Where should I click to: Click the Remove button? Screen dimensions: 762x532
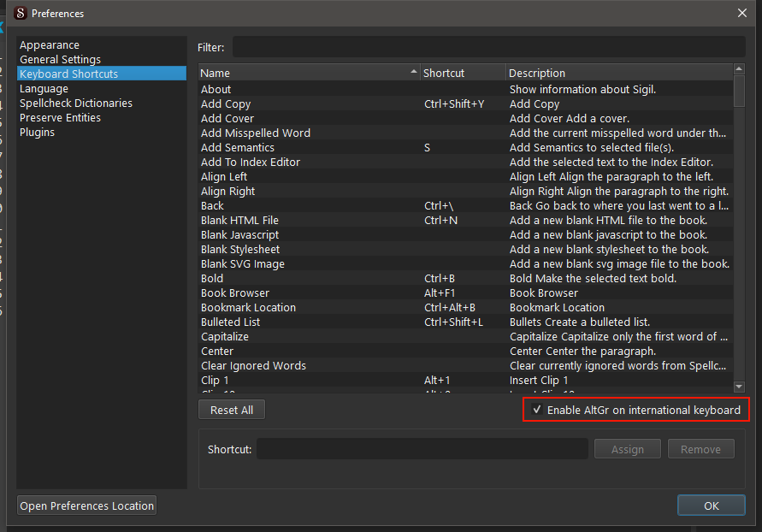coord(700,449)
